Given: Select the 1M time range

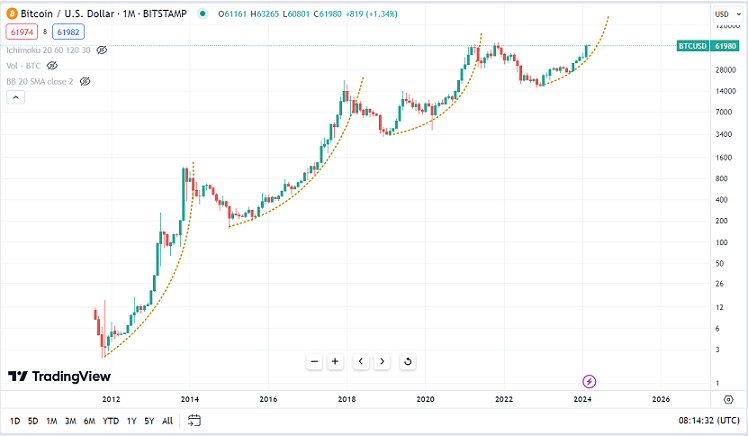Looking at the screenshot, I should pos(52,421).
